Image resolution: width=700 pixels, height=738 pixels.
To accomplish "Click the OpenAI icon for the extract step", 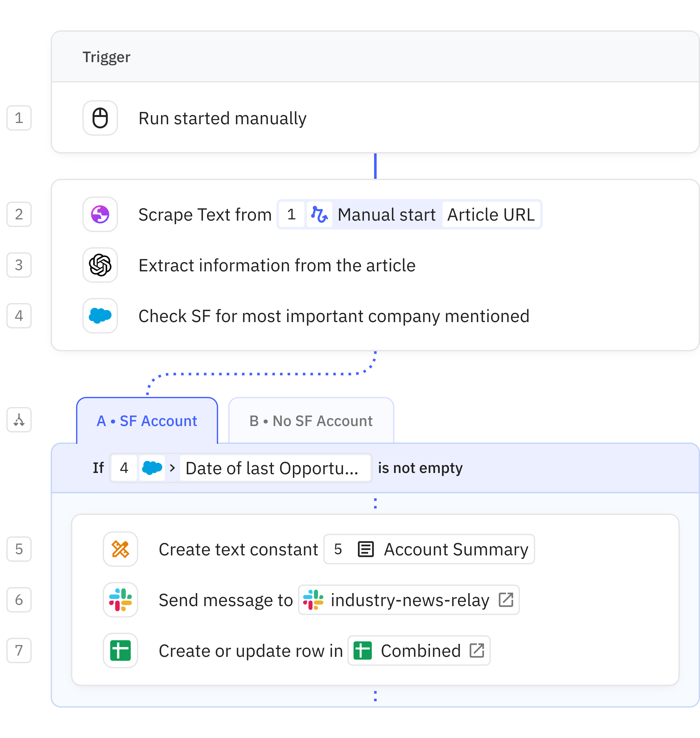I will pyautogui.click(x=100, y=265).
